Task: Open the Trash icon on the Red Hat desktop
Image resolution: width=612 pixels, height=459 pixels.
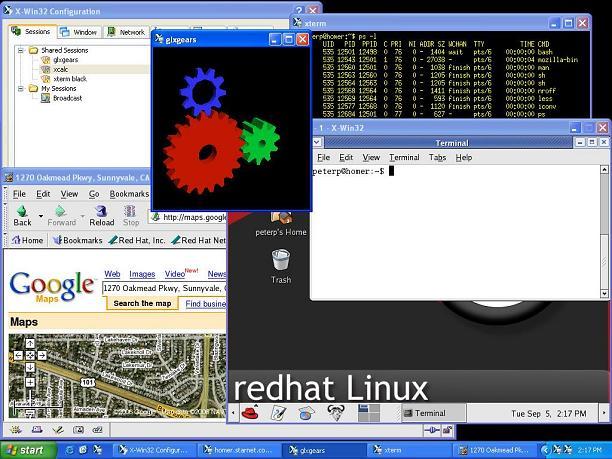Action: (281, 266)
